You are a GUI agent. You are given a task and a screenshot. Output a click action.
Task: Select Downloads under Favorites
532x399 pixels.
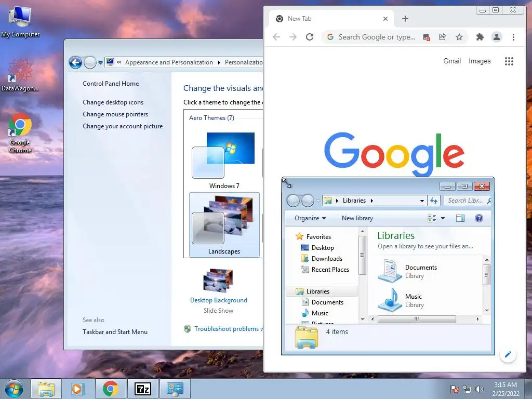click(327, 259)
